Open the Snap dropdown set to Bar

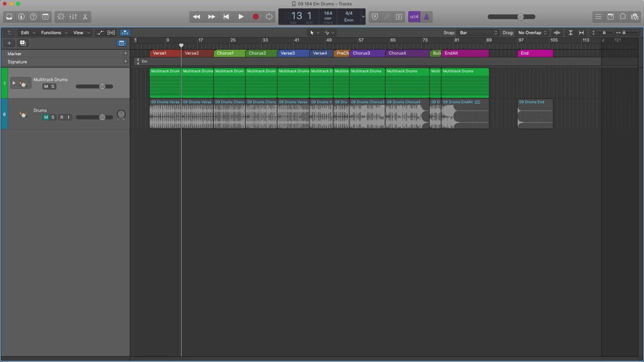pos(478,33)
